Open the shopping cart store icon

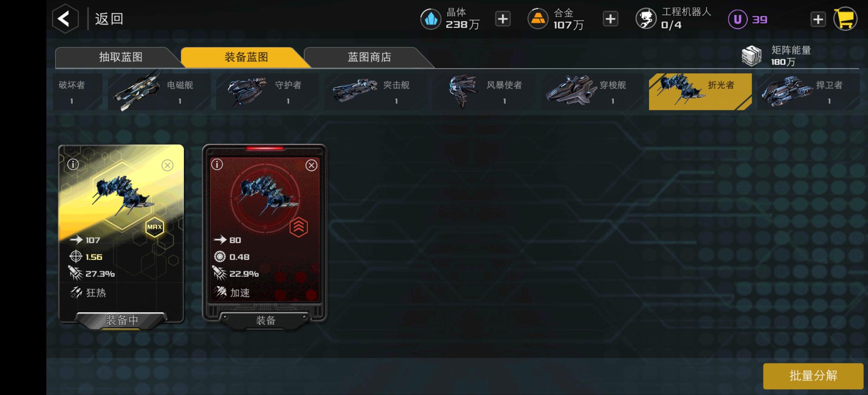pos(845,19)
